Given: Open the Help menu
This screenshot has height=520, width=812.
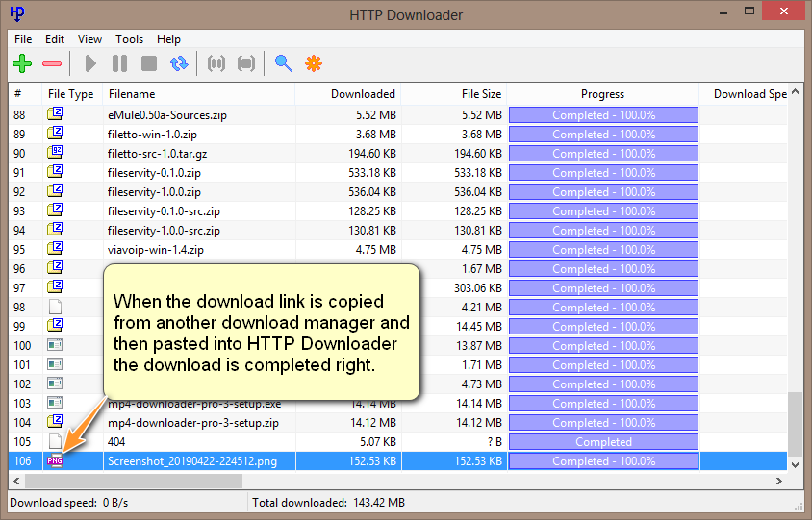Looking at the screenshot, I should pyautogui.click(x=168, y=39).
